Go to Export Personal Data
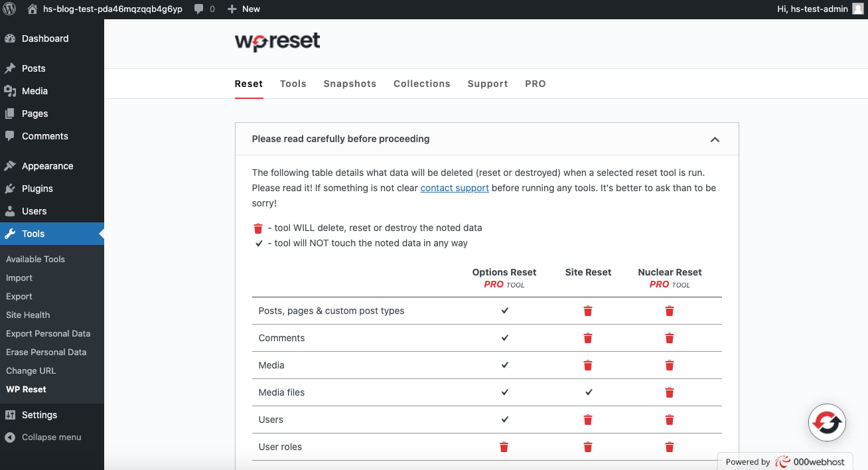This screenshot has width=868, height=470. pos(48,333)
